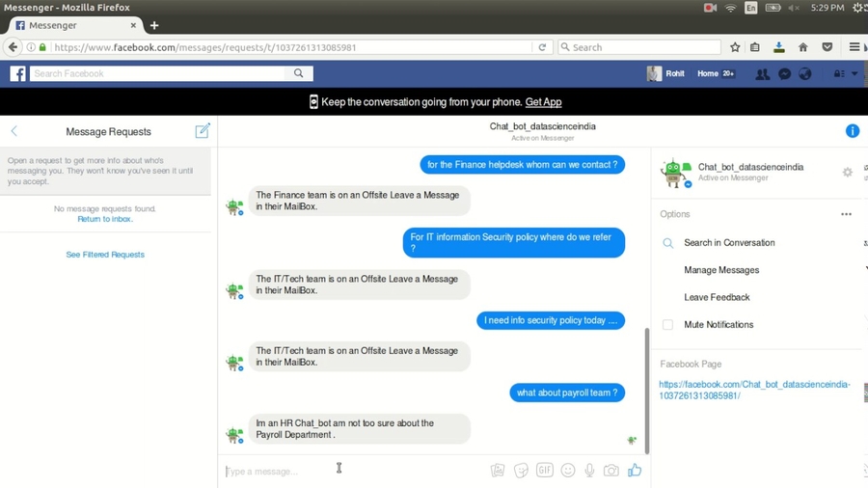Open the Chat_bot Facebook Page URL link
Screen dimensions: 868x488
[754, 390]
